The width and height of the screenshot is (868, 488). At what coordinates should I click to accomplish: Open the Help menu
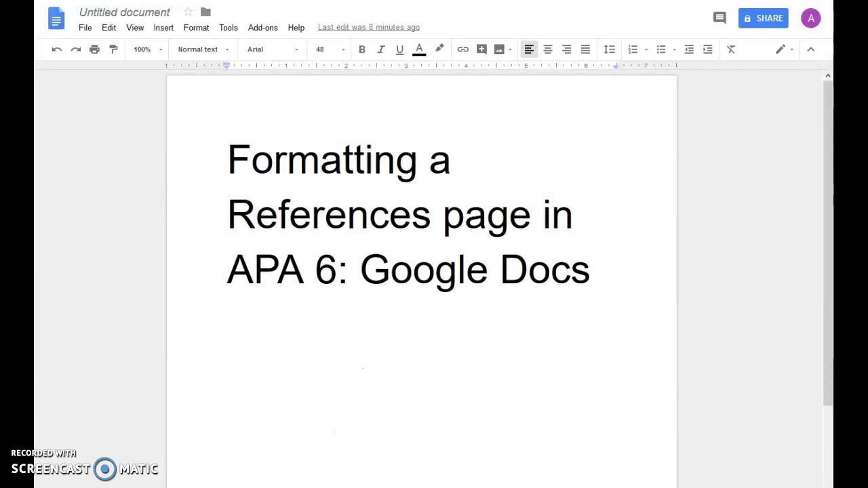coord(296,28)
